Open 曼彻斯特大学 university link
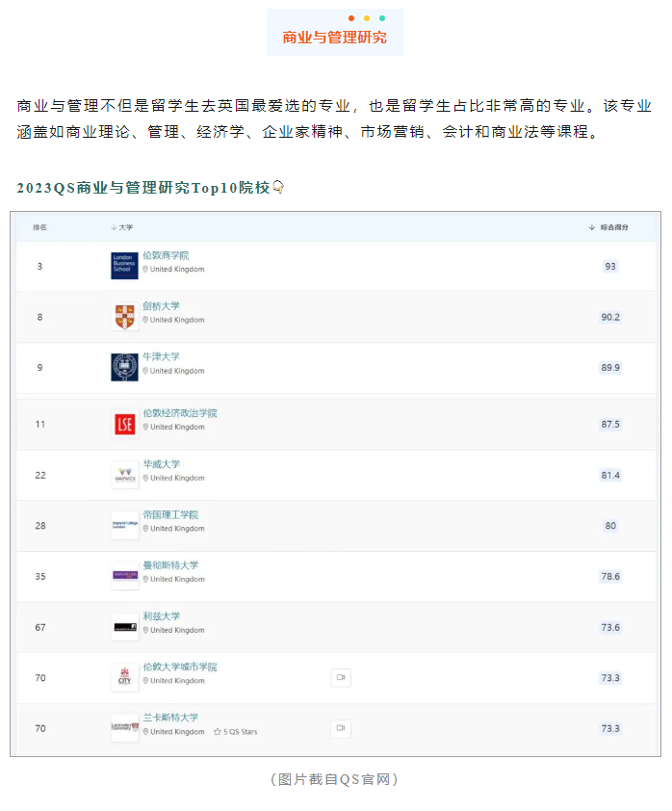 [170, 565]
